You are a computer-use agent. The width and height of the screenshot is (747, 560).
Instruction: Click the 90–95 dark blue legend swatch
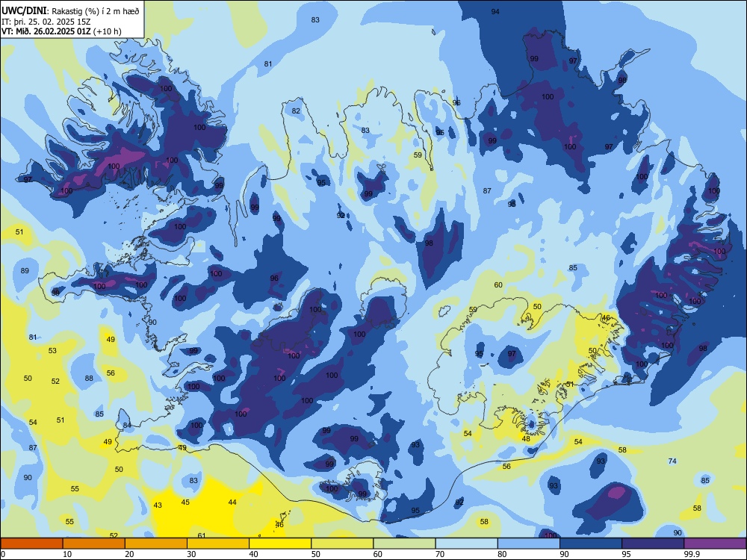(591, 544)
